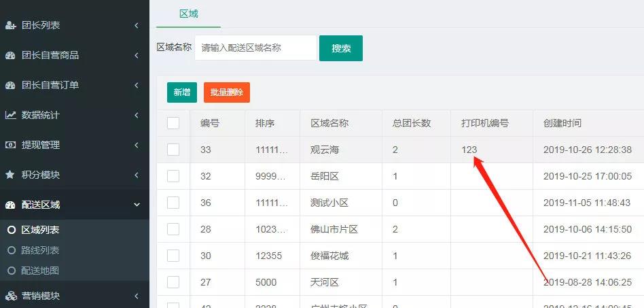Click the 积分模块 star icon
Screen dimensions: 644x308
(x=10, y=175)
